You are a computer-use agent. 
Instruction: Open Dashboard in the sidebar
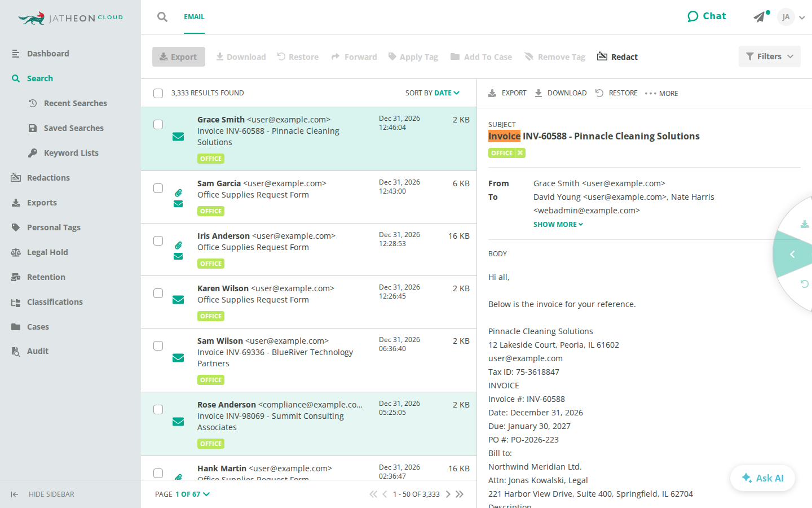coord(48,54)
